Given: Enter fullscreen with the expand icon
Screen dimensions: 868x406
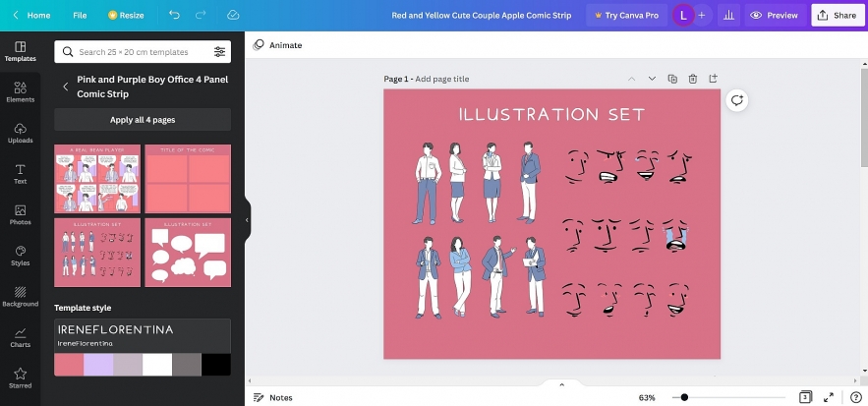Looking at the screenshot, I should [x=827, y=397].
